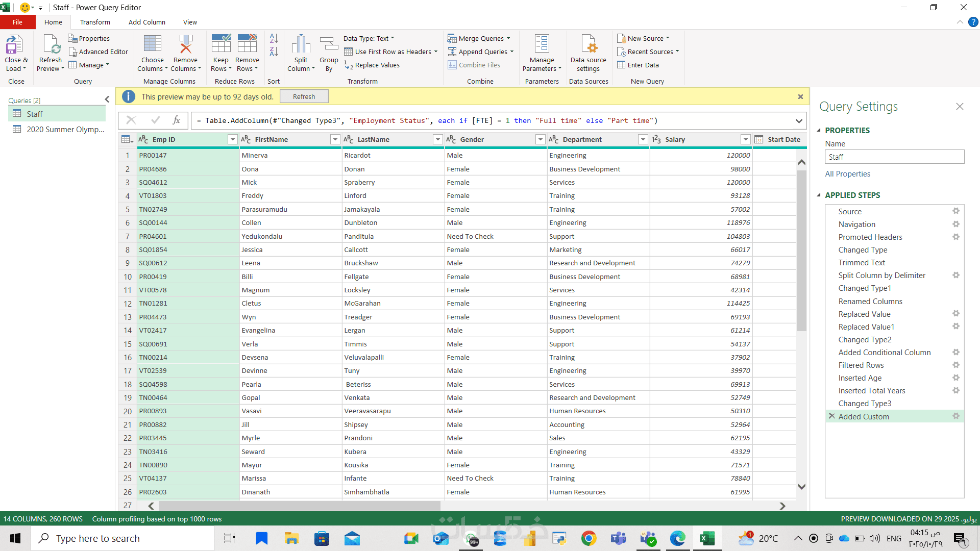Image resolution: width=980 pixels, height=551 pixels.
Task: Open the Add Column tab
Action: tap(146, 22)
